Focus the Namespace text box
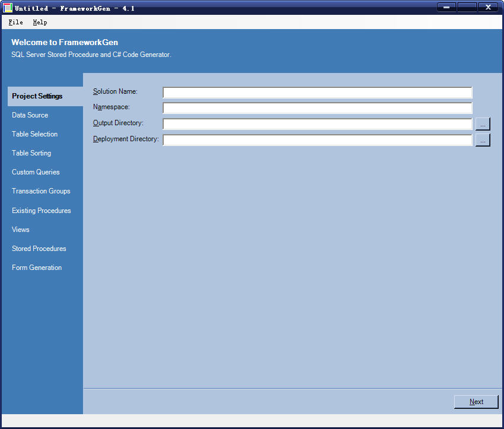This screenshot has width=504, height=429. click(x=318, y=108)
